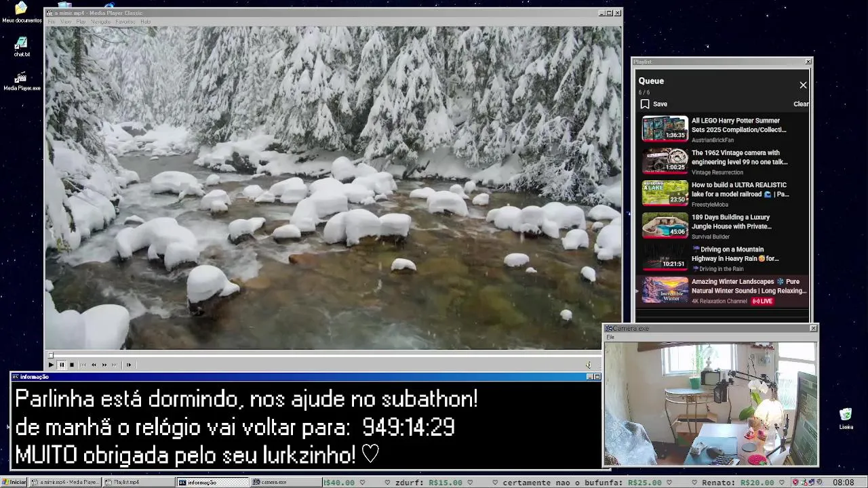Viewport: 868px width, 488px height.
Task: Click the Iniciar start button
Action: tap(14, 482)
